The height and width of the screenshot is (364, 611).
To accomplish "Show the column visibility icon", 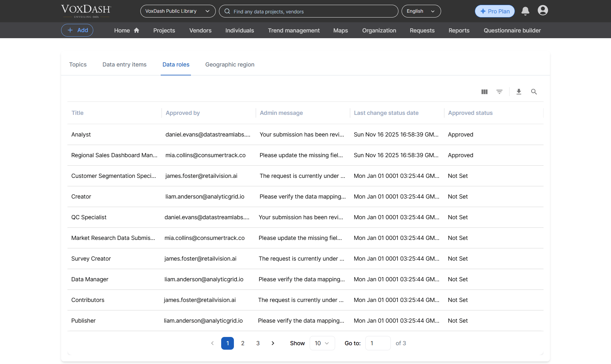I will pyautogui.click(x=484, y=92).
